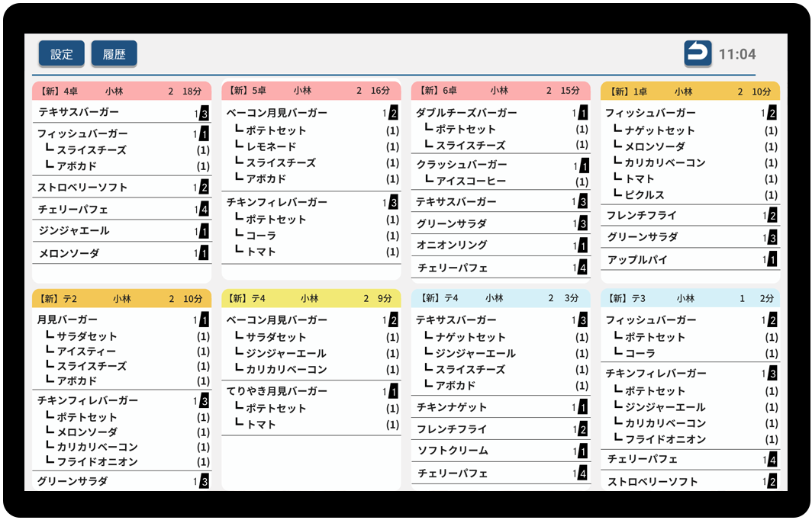Open the 履歴 history button
812x520 pixels.
[x=114, y=54]
